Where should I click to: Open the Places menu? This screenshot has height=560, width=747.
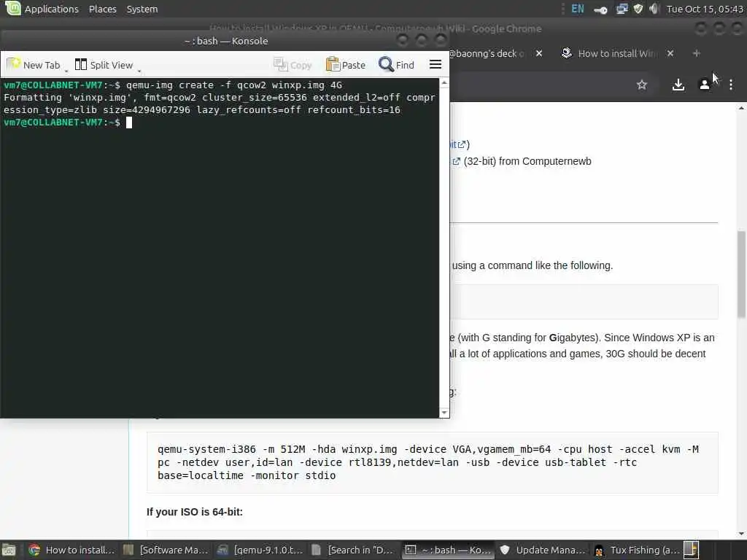(x=102, y=9)
